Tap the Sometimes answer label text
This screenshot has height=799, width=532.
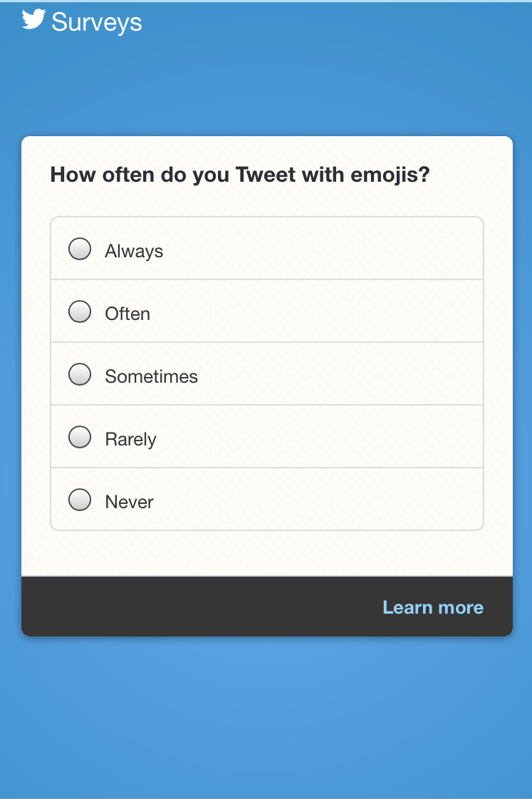click(x=151, y=376)
